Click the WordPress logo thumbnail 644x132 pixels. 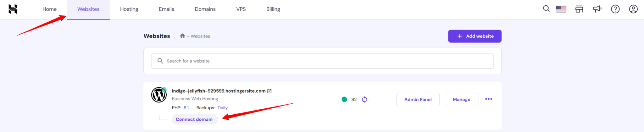[x=159, y=95]
